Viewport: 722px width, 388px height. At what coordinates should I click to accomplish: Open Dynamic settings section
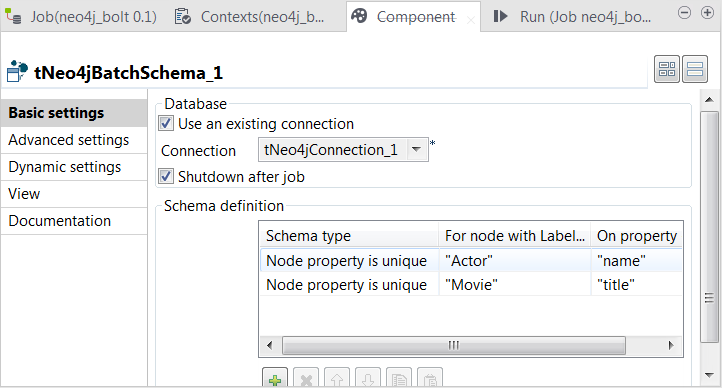click(74, 167)
